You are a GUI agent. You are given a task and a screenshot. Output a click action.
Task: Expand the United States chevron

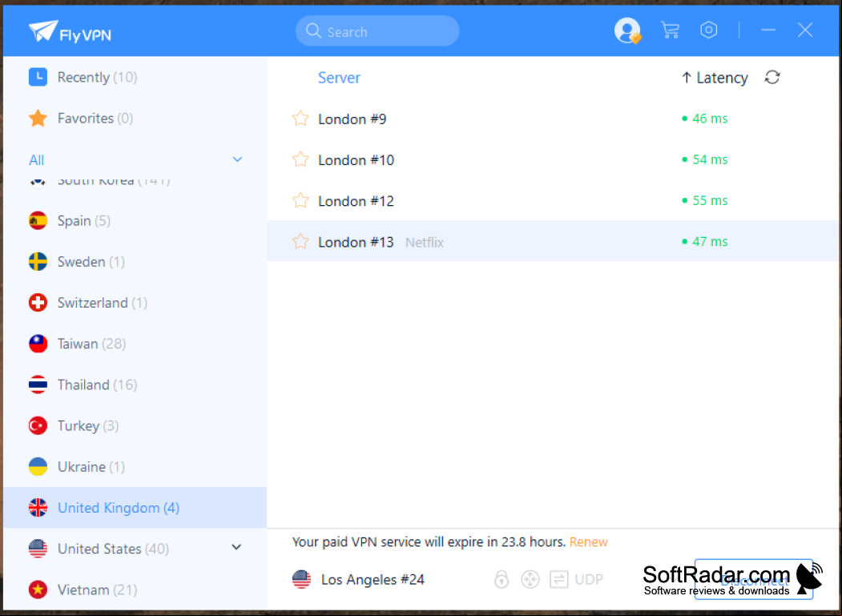tap(236, 547)
